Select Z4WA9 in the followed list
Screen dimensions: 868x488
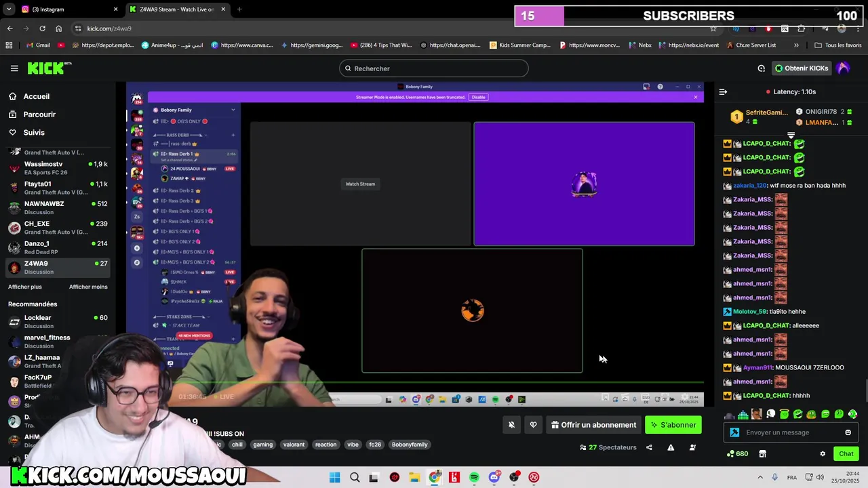coord(58,267)
